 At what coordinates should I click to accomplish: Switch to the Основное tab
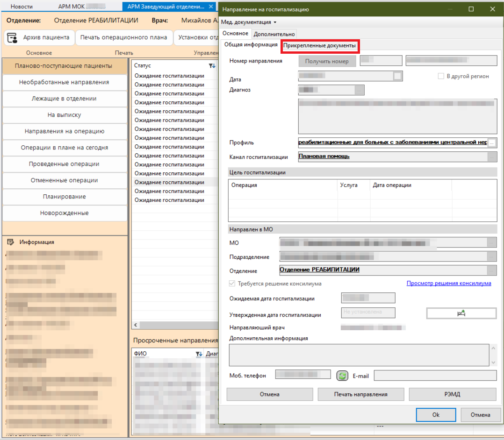[x=235, y=34]
